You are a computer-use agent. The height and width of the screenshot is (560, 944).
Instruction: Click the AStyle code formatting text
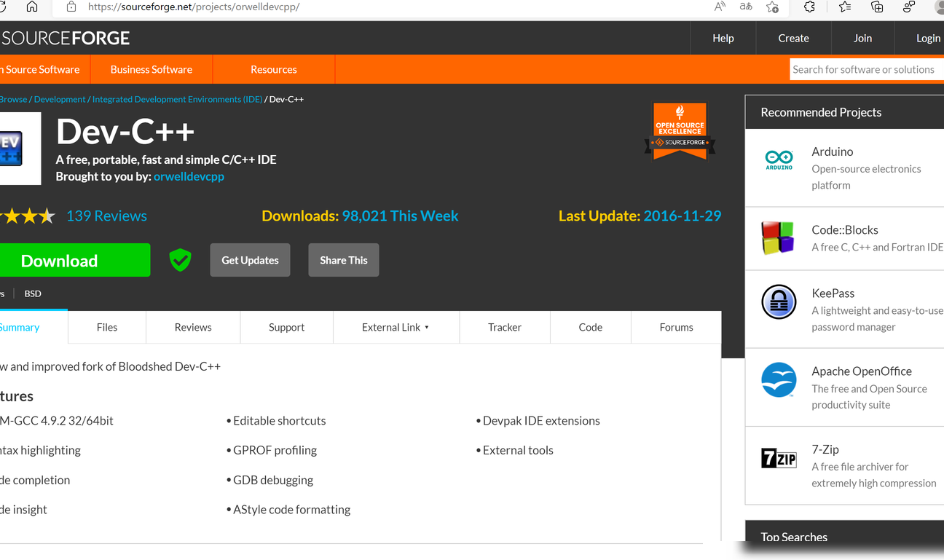coord(291,510)
